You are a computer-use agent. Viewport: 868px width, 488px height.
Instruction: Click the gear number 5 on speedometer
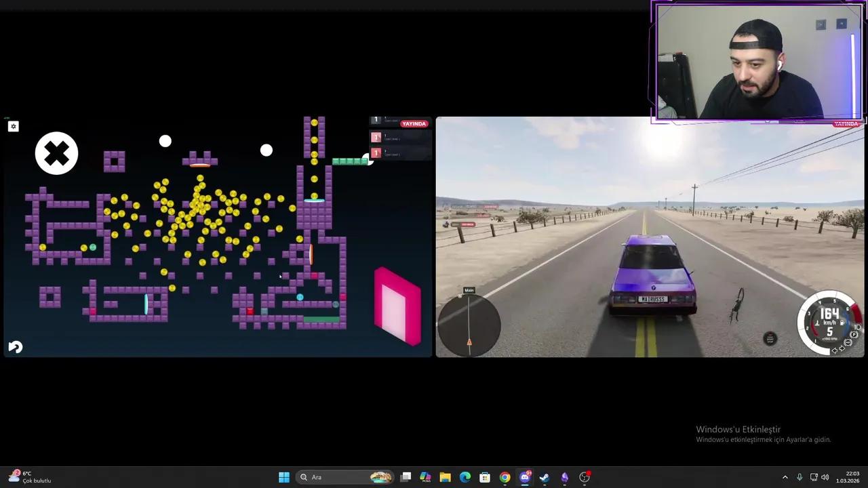click(829, 331)
